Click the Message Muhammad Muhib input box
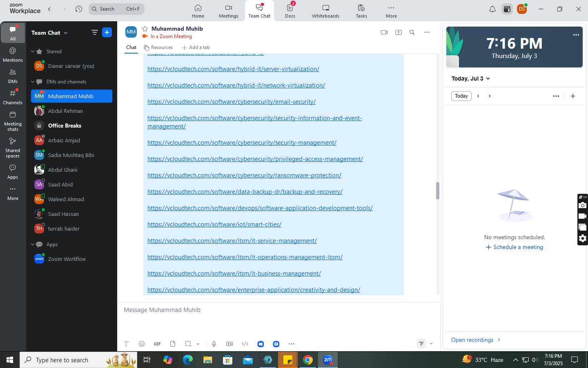This screenshot has width=588, height=368. [279, 310]
